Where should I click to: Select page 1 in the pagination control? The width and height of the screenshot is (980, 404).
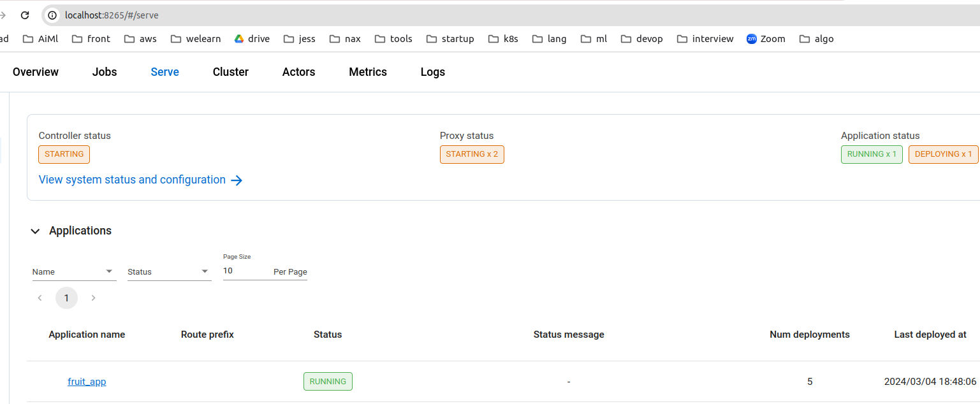coord(66,298)
